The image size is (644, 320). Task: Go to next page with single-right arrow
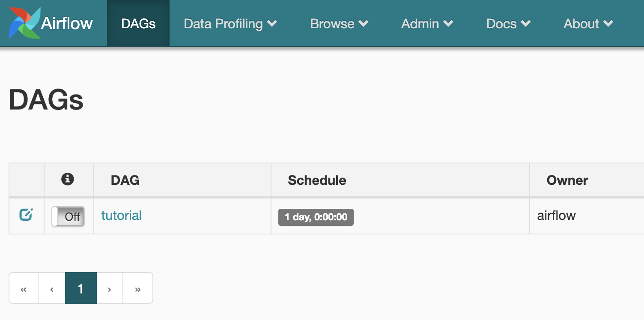pos(110,289)
